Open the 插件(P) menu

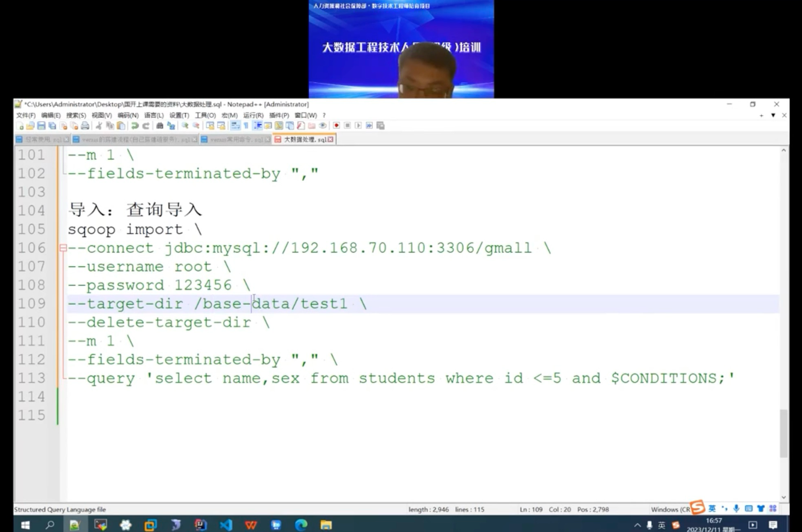pos(279,115)
